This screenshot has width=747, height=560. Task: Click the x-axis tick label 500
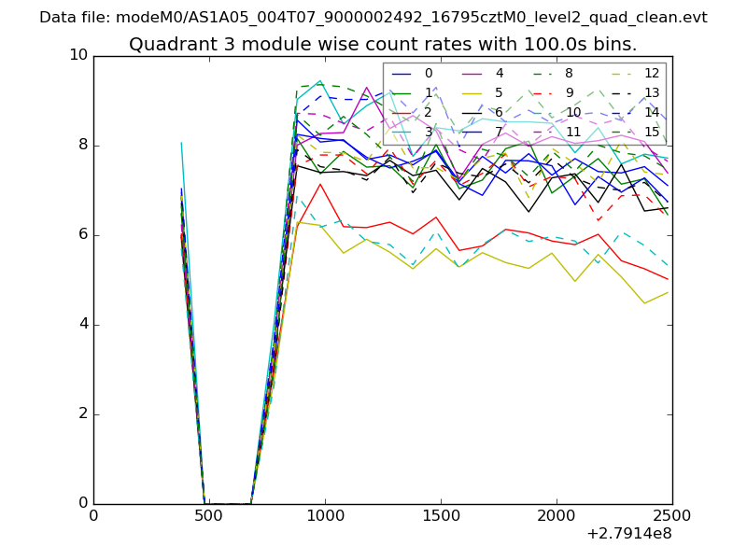(x=209, y=517)
